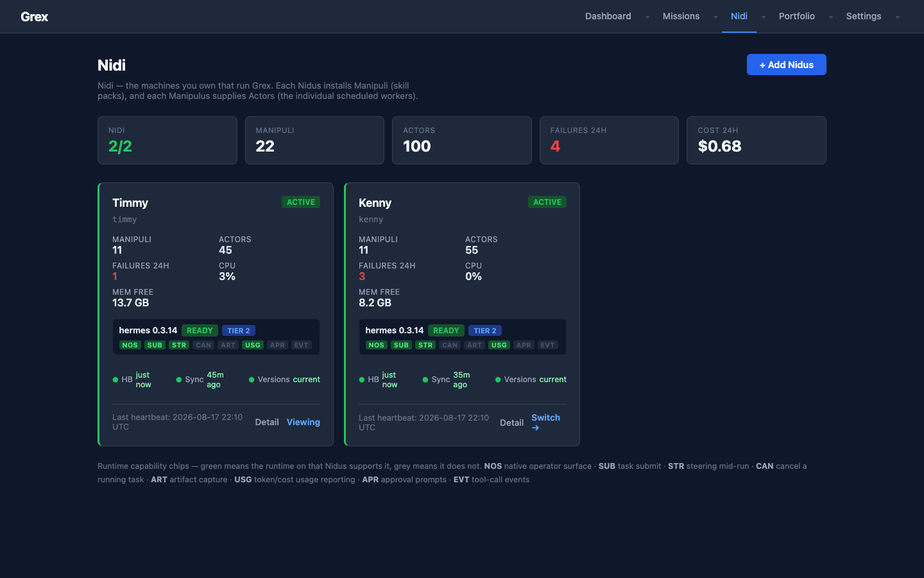Click the CAN chip on Kenny card
This screenshot has width=924, height=578.
click(x=450, y=345)
